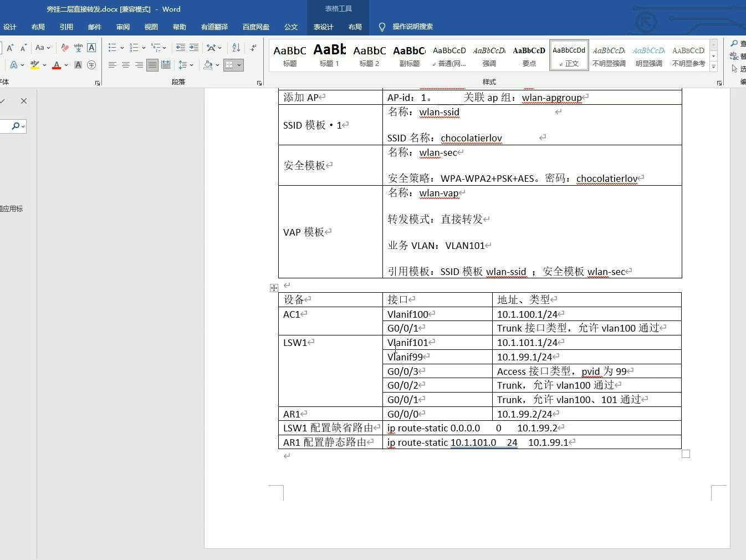Open the borders dropdown arrow

[x=239, y=65]
